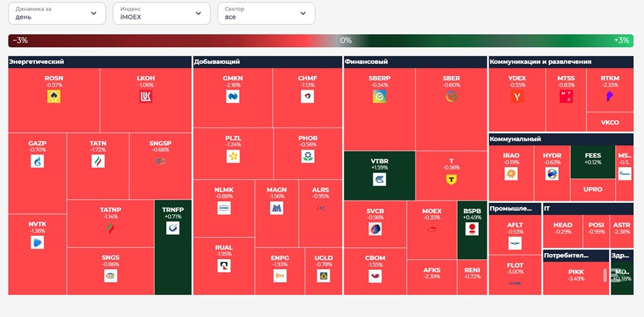The width and height of the screenshot is (644, 317).
Task: Click the GMKN Nornickel logo
Action: pyautogui.click(x=233, y=97)
